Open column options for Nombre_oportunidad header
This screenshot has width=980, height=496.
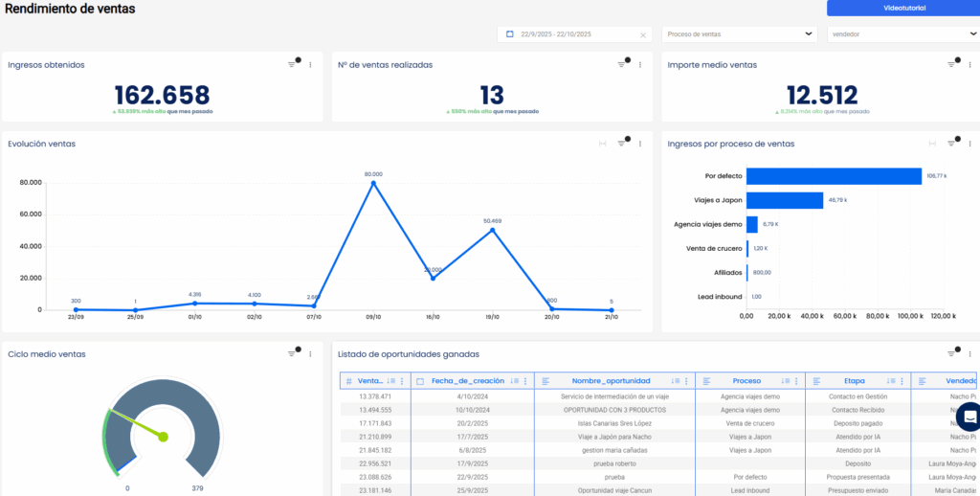(686, 381)
